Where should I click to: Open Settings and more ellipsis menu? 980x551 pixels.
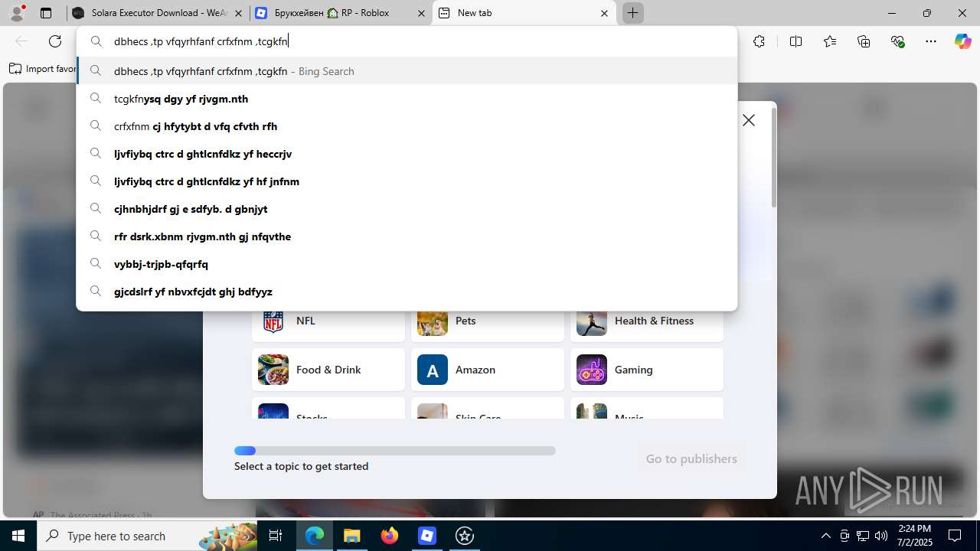pyautogui.click(x=931, y=41)
